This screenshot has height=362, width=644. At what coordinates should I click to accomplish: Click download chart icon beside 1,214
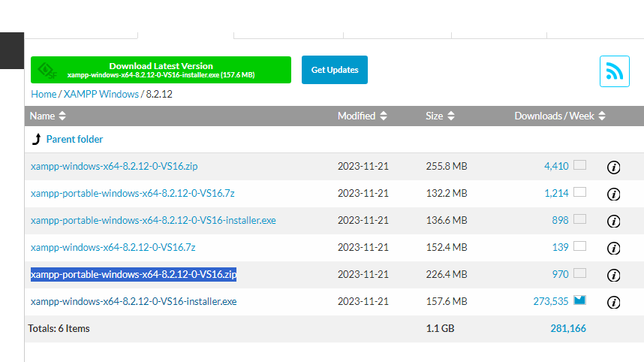(580, 192)
